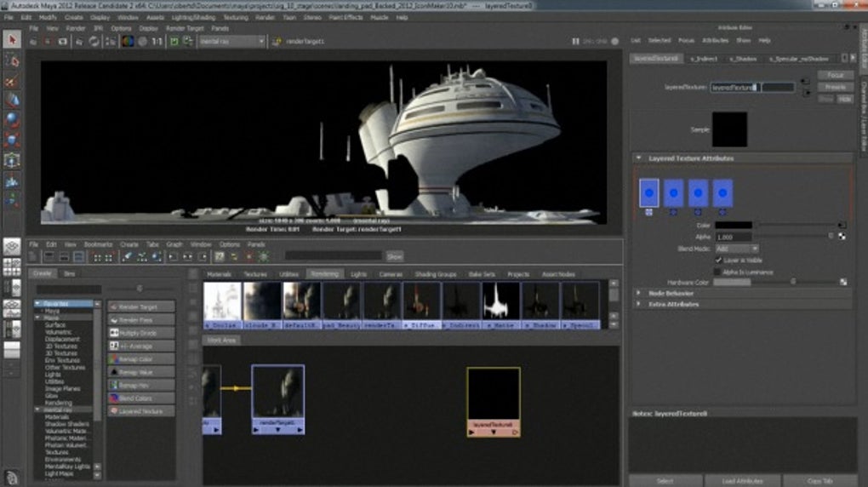Open the mental ray renderer dropdown

[x=231, y=41]
